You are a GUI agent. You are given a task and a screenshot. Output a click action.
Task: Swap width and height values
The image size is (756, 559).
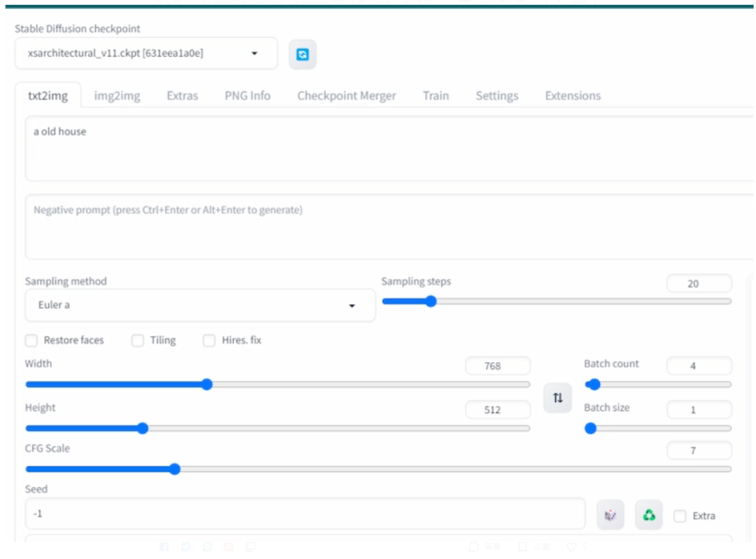557,398
